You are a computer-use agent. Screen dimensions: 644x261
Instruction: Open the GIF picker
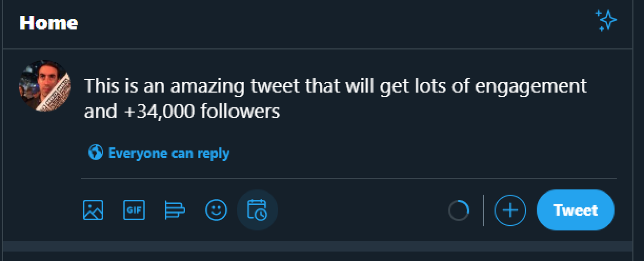(x=134, y=210)
